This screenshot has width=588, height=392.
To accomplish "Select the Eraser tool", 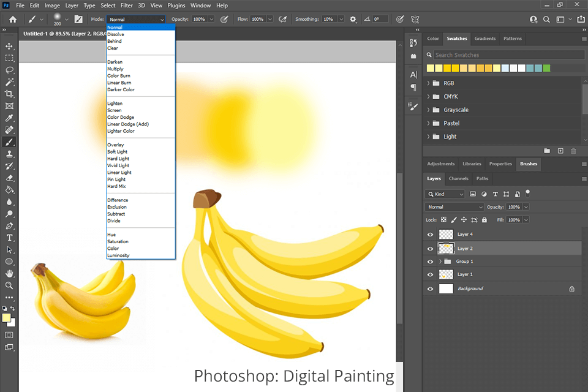I will pos(9,178).
